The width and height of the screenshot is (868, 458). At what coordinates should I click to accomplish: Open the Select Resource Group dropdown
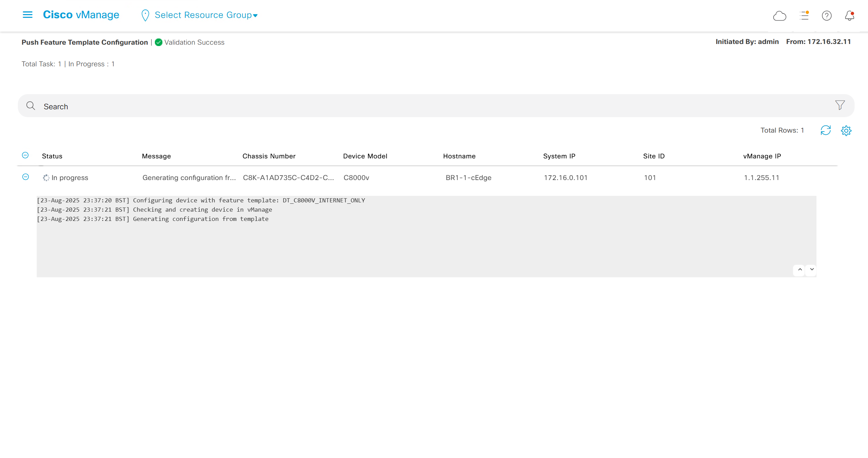205,15
